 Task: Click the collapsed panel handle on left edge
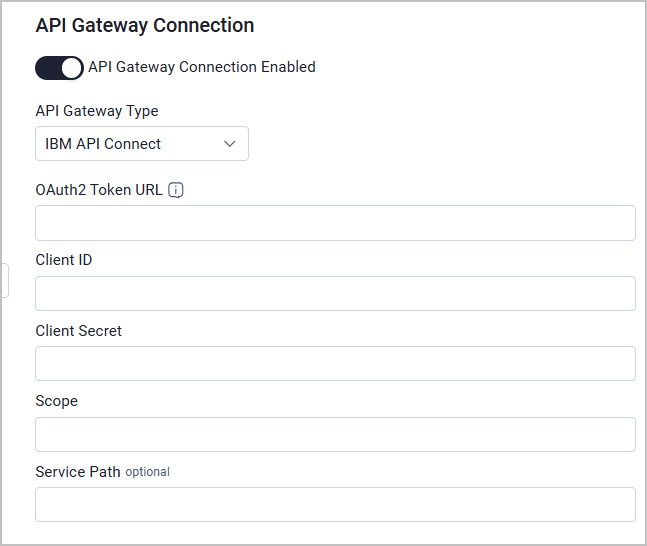tap(5, 280)
